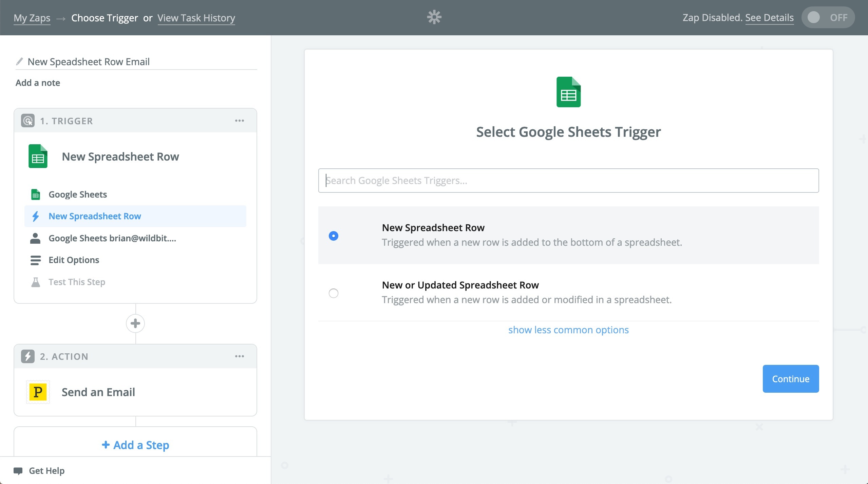Image resolution: width=868 pixels, height=484 pixels.
Task: Click the See Details link
Action: [769, 18]
